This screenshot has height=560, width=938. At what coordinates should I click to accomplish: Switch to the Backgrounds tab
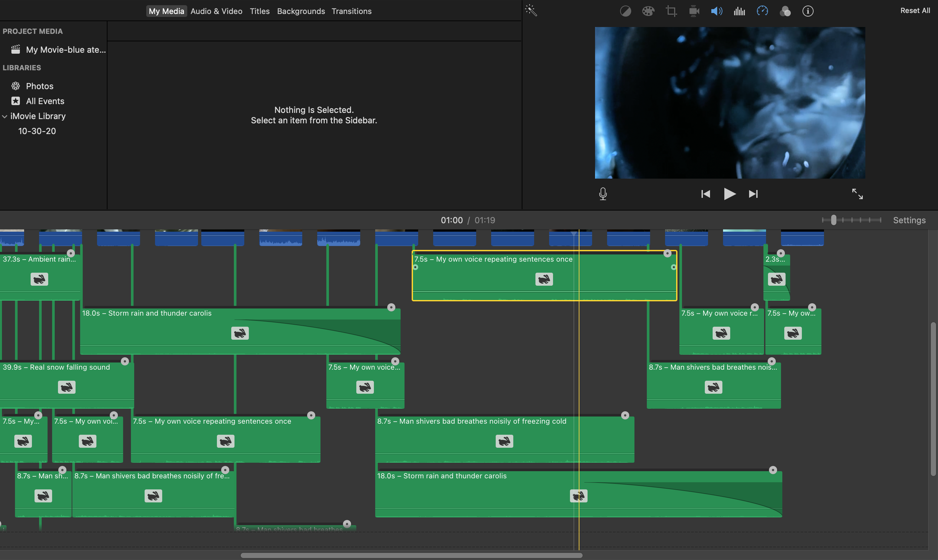click(301, 11)
